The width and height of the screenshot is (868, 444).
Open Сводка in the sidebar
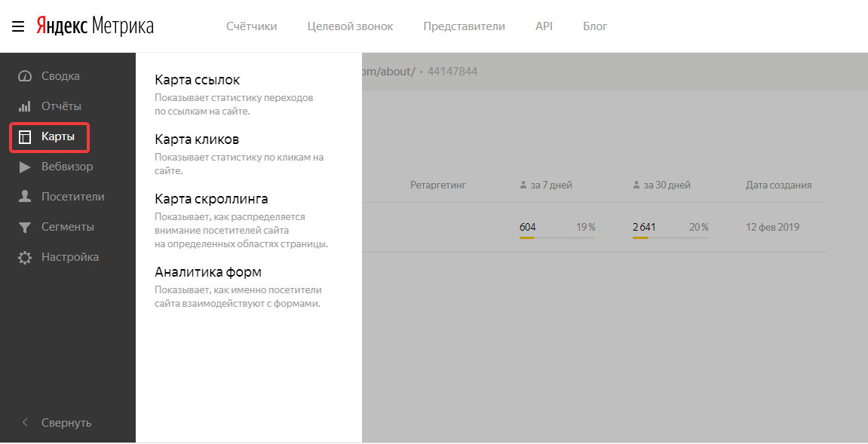tap(60, 76)
